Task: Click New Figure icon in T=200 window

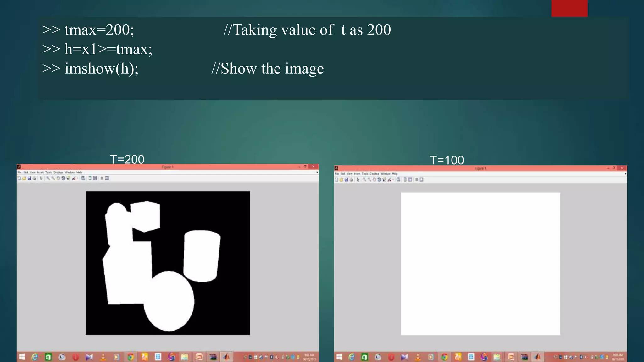Action: click(x=19, y=178)
